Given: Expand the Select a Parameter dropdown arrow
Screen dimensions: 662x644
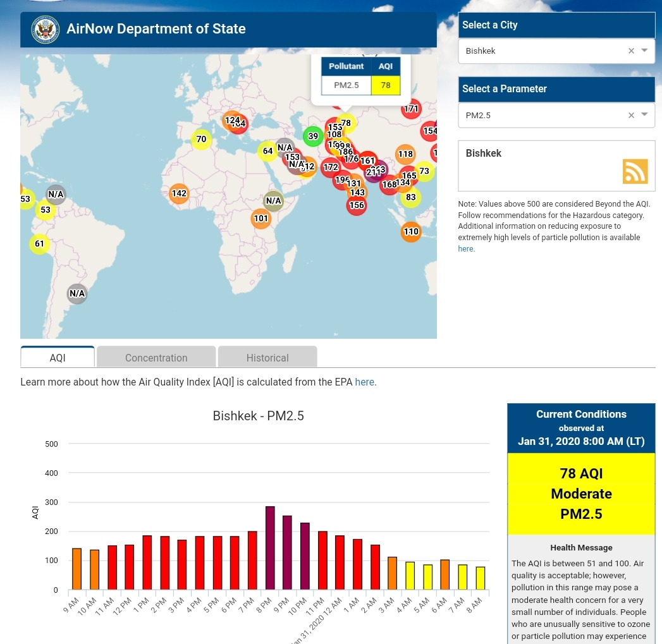Looking at the screenshot, I should 644,114.
